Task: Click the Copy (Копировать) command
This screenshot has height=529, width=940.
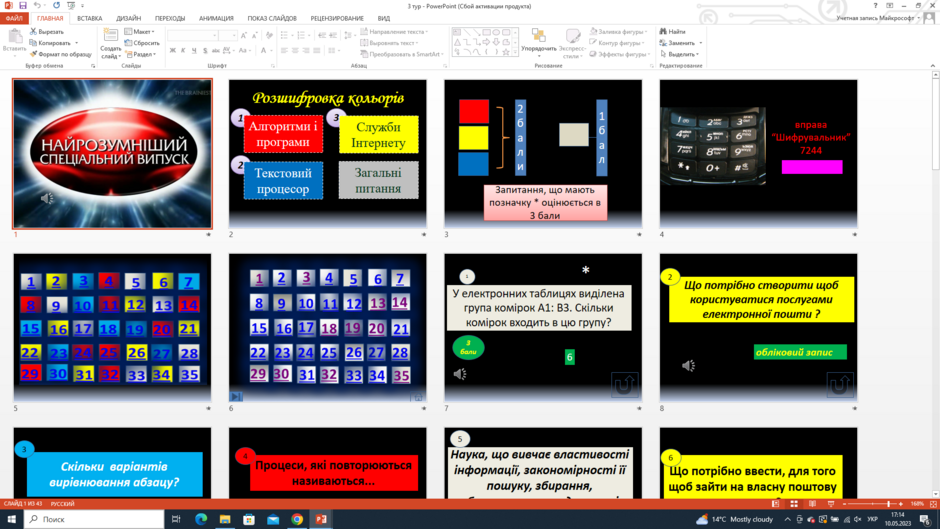Action: pyautogui.click(x=50, y=43)
